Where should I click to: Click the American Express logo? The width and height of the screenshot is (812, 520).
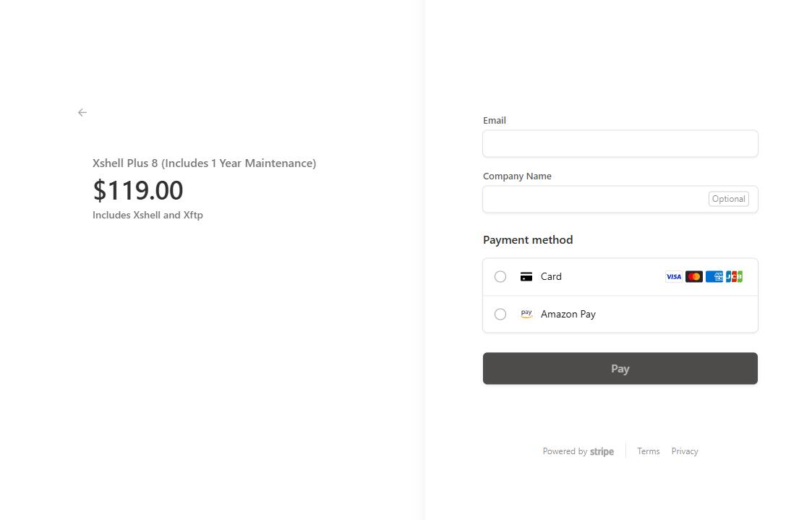(x=714, y=276)
